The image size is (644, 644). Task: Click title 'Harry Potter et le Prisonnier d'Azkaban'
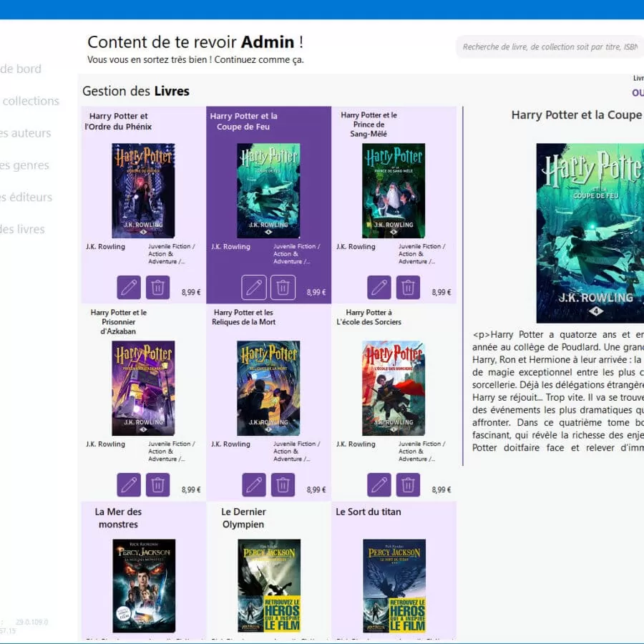118,321
